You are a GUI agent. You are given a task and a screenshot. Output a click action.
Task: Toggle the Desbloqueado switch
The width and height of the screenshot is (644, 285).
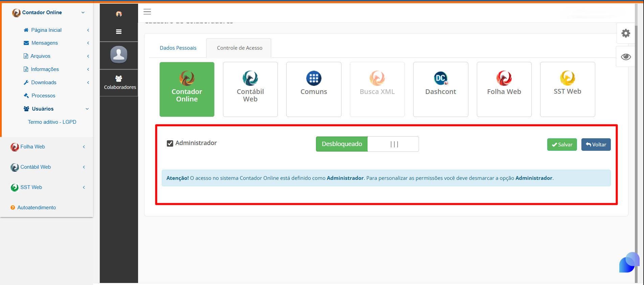pos(367,144)
